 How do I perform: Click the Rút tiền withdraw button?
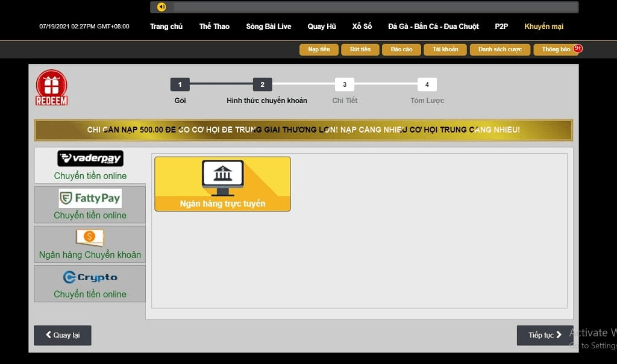tap(360, 49)
